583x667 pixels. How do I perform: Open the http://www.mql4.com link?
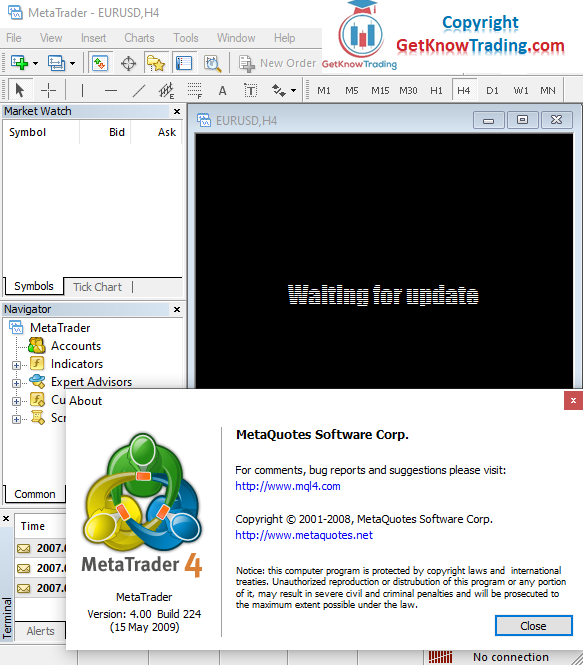[288, 486]
